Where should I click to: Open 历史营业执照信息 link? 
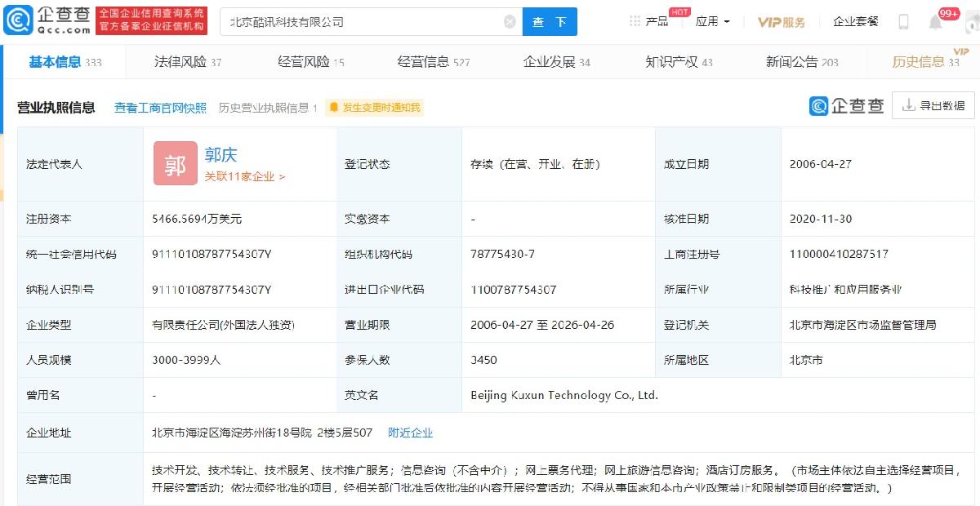268,108
